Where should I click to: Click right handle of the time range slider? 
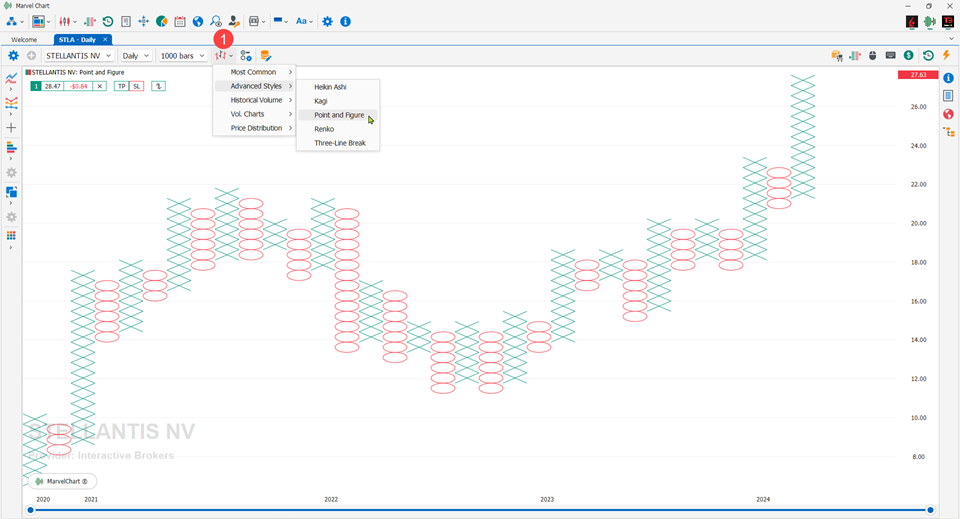click(x=930, y=510)
